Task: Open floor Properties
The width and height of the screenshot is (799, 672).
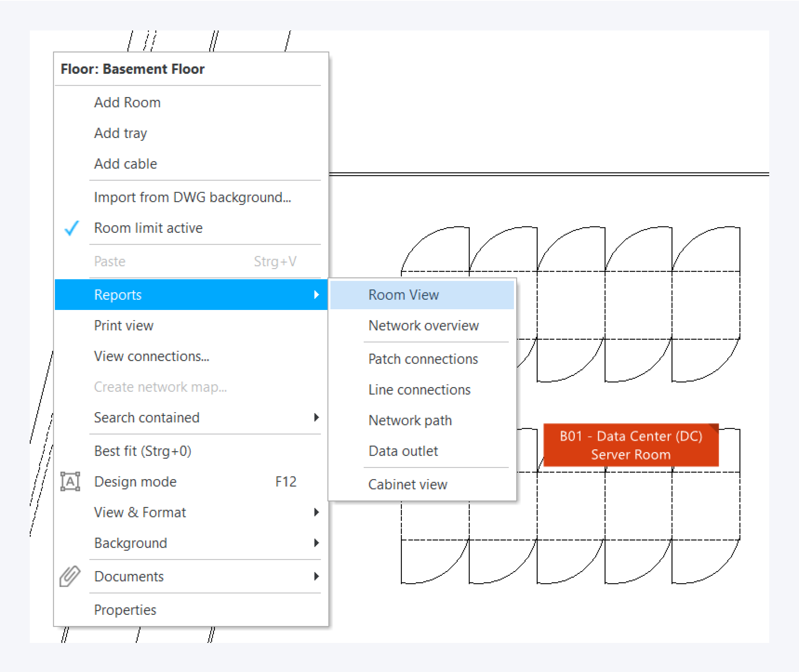Action: coord(125,610)
